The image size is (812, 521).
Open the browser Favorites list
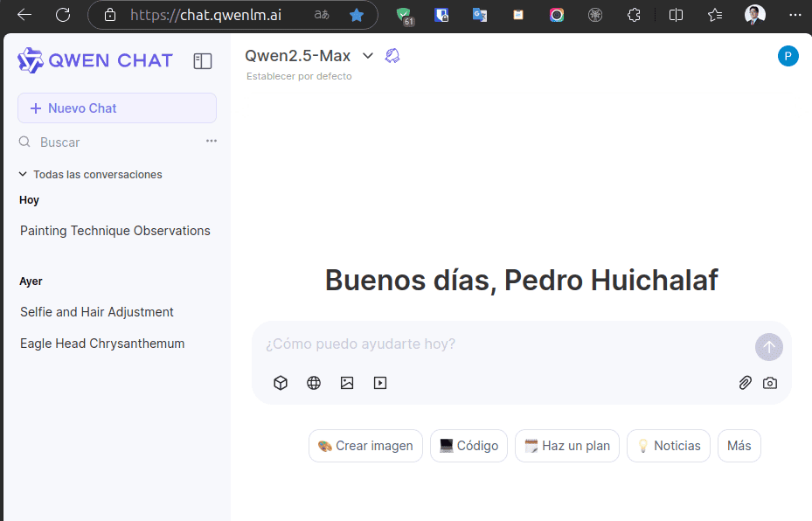coord(715,15)
